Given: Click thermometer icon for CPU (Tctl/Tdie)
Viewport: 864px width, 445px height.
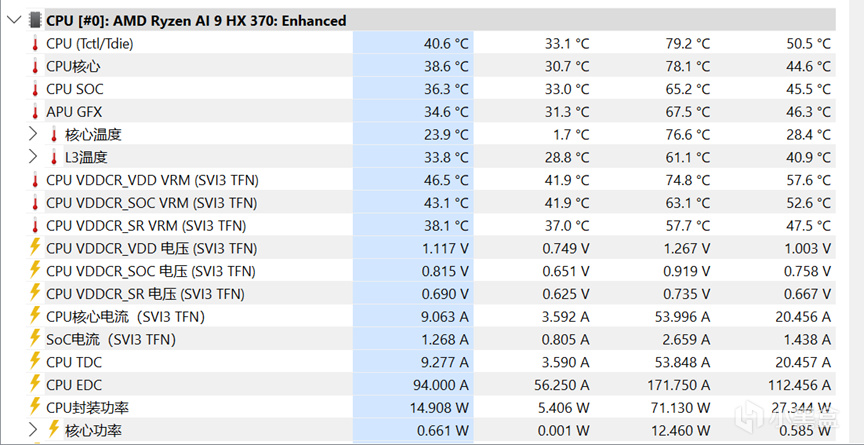Looking at the screenshot, I should pyautogui.click(x=35, y=44).
